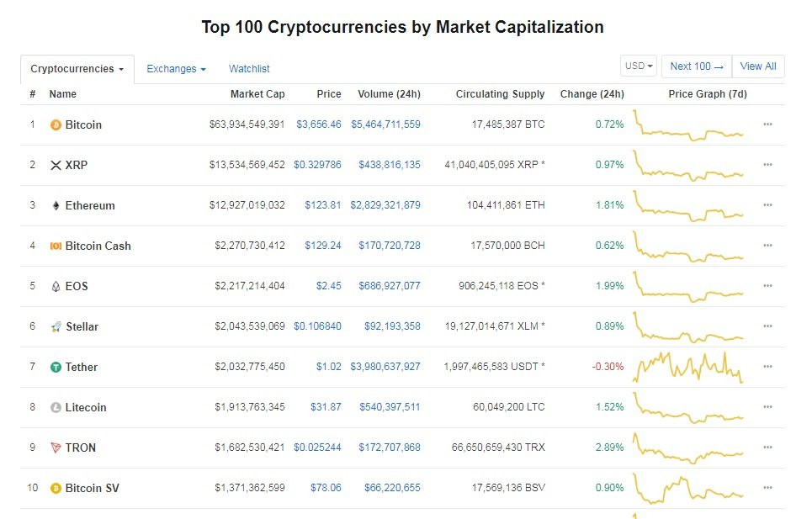The image size is (812, 519).
Task: Change currency with the USD dropdown
Action: [x=639, y=66]
